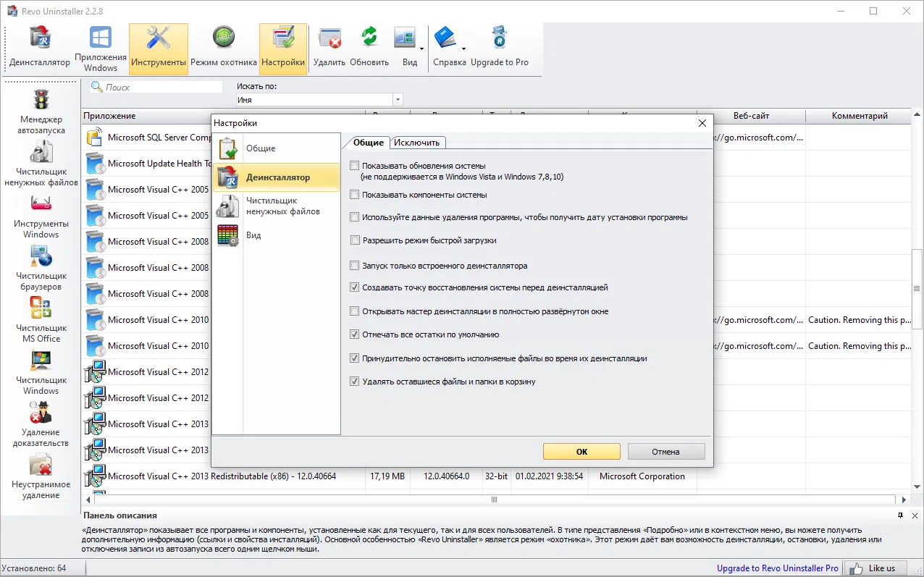Click the Microsoft SQL Server Compact row icon
Screen dimensions: 924x577
pos(94,137)
